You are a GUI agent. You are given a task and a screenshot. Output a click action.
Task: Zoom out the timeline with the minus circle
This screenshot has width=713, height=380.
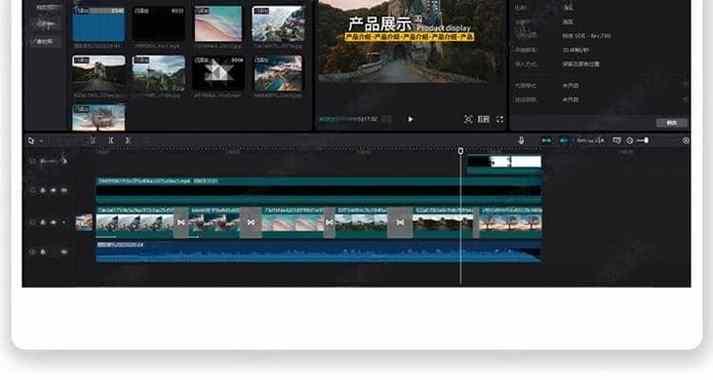[x=630, y=140]
